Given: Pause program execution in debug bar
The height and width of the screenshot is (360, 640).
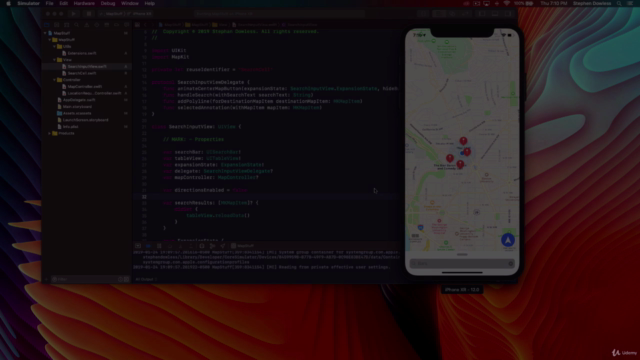Looking at the screenshot, I should coord(159,246).
